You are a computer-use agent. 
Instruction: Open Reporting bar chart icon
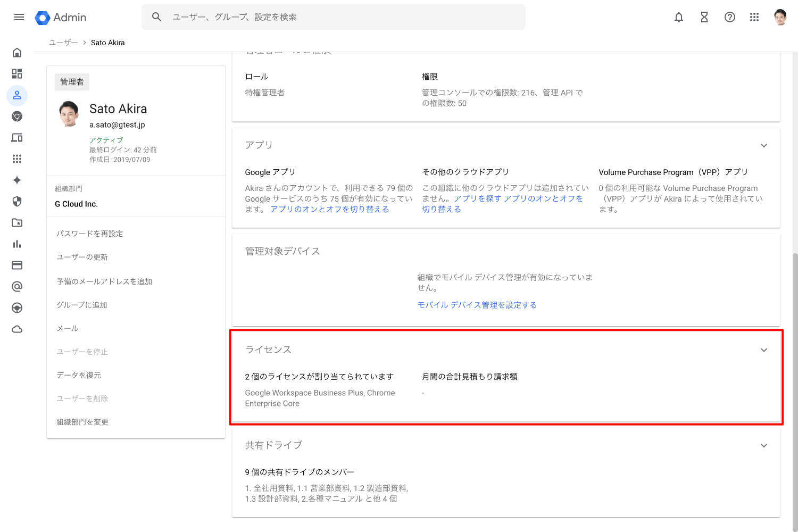pos(17,244)
